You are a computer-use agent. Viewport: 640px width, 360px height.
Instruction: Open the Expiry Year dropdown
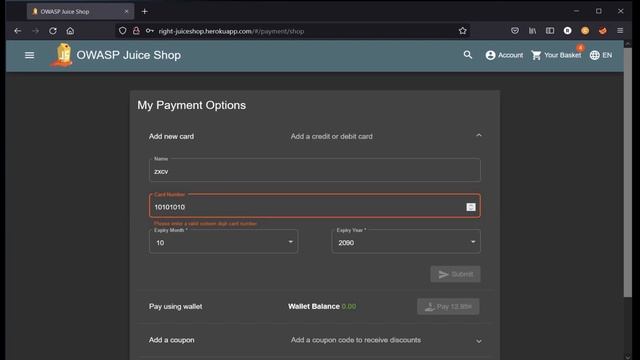tap(406, 242)
